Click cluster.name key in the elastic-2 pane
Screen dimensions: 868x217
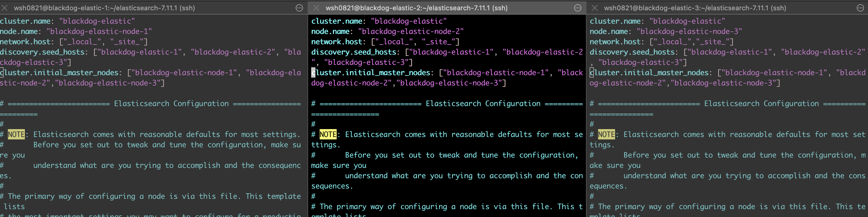pyautogui.click(x=337, y=21)
